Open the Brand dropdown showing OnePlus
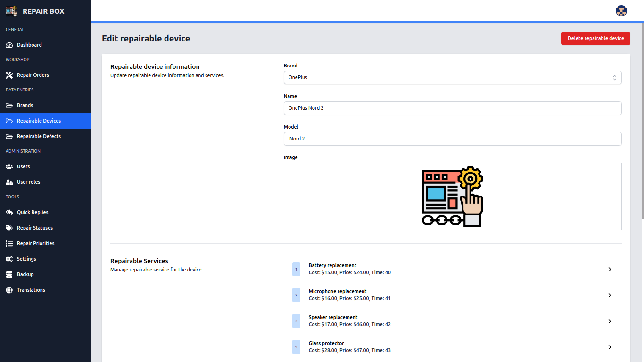 coord(453,78)
